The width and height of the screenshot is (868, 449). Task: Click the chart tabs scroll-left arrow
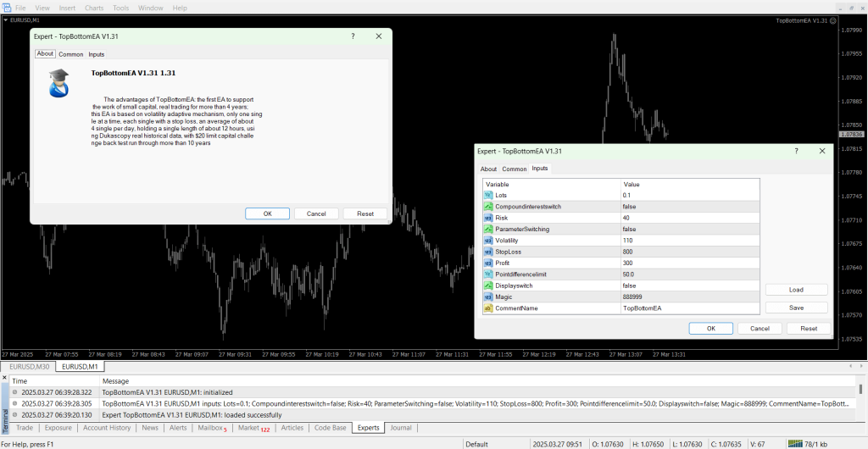pyautogui.click(x=852, y=366)
